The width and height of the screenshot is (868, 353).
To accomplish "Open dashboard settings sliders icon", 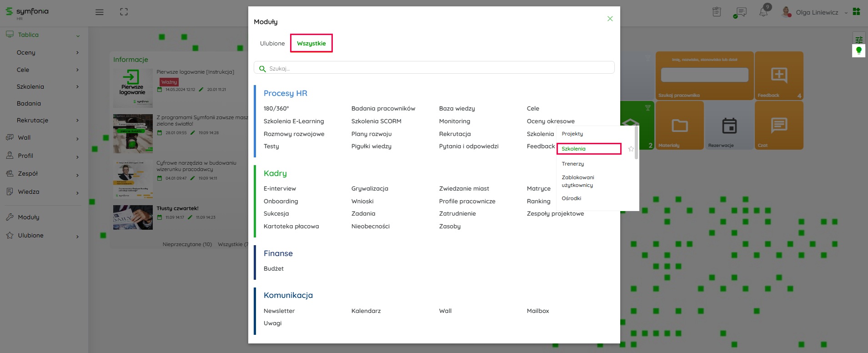I will pyautogui.click(x=858, y=40).
